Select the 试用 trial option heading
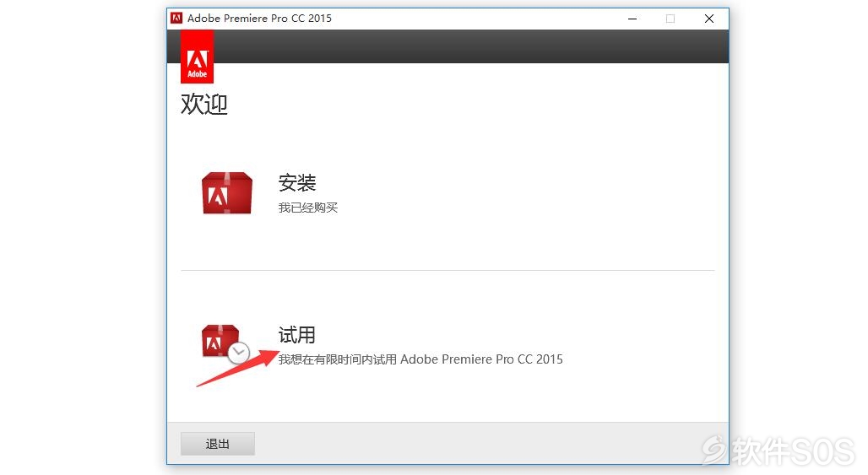 (x=296, y=335)
